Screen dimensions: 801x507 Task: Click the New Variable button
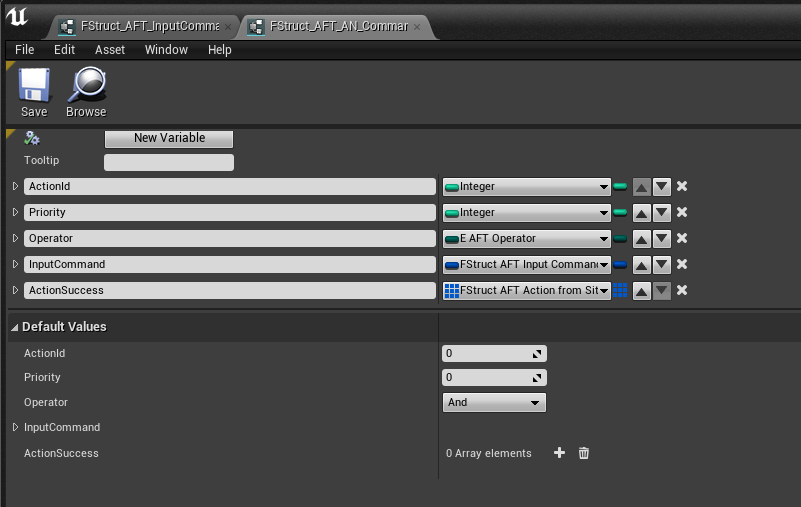(169, 138)
